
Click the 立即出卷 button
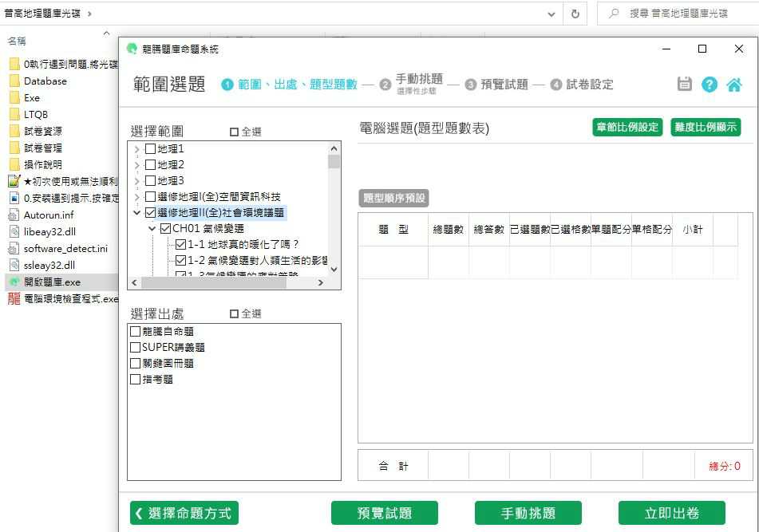(672, 513)
